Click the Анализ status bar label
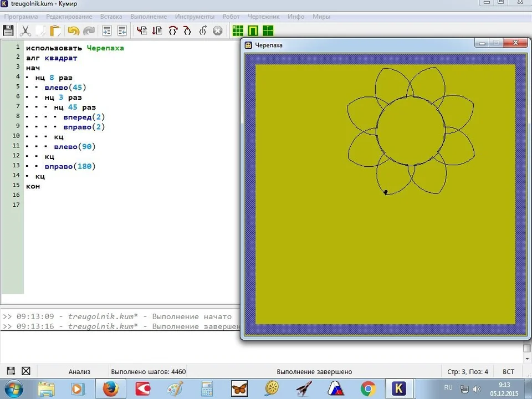The width and height of the screenshot is (532, 399). [79, 371]
